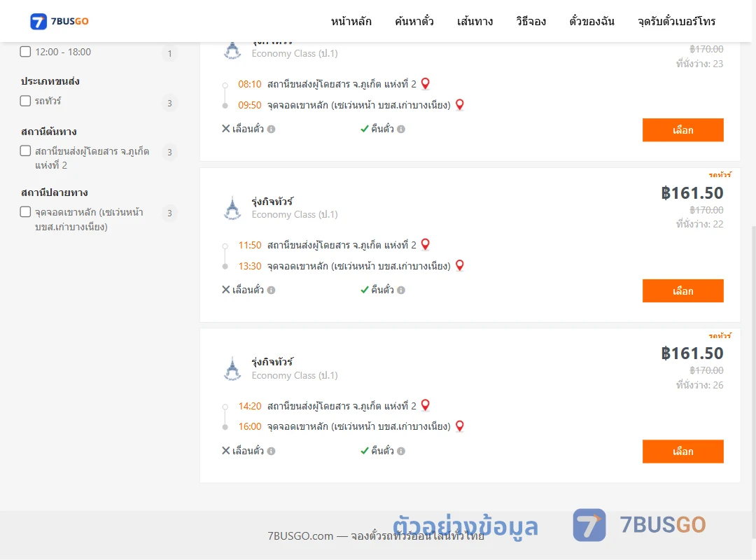Open refund info icon on 11:50 trip
This screenshot has height=560, width=756.
401,290
